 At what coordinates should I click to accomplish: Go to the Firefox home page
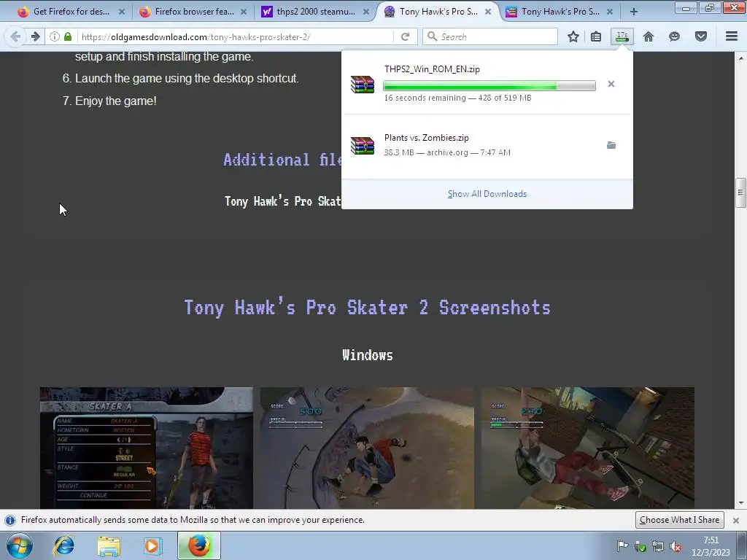point(649,36)
